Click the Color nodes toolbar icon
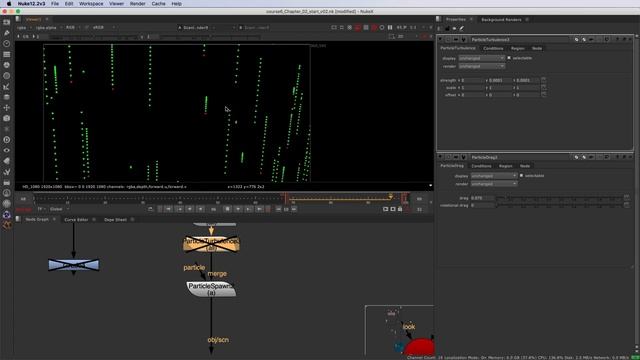Screen dimensions: 640x360 click(7, 65)
